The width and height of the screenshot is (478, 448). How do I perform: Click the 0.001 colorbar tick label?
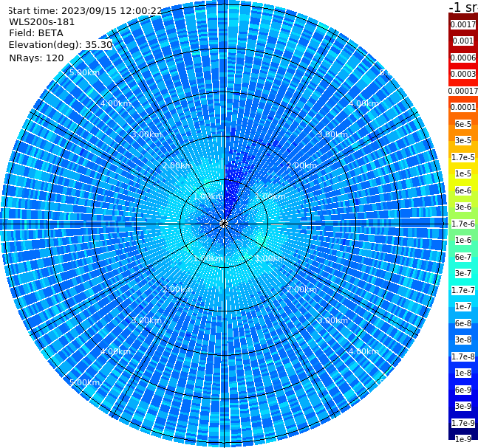click(463, 41)
